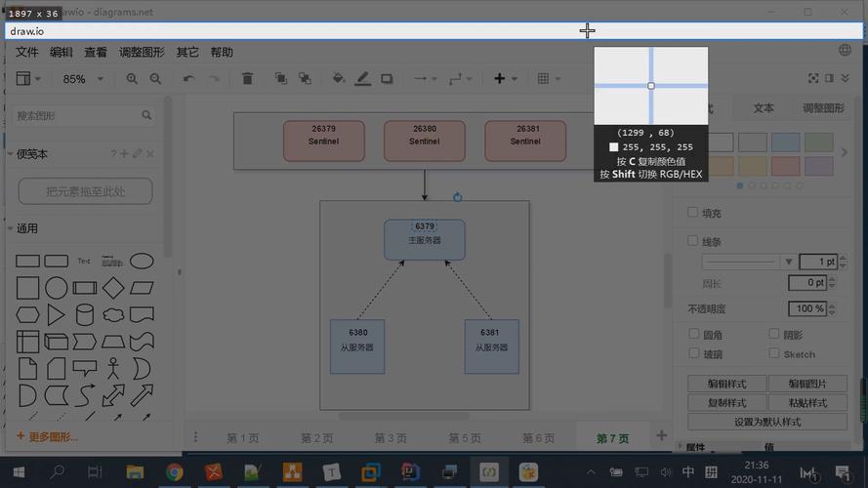Viewport: 868px width, 488px height.
Task: Enable the 填充 fill checkbox
Action: tap(692, 212)
